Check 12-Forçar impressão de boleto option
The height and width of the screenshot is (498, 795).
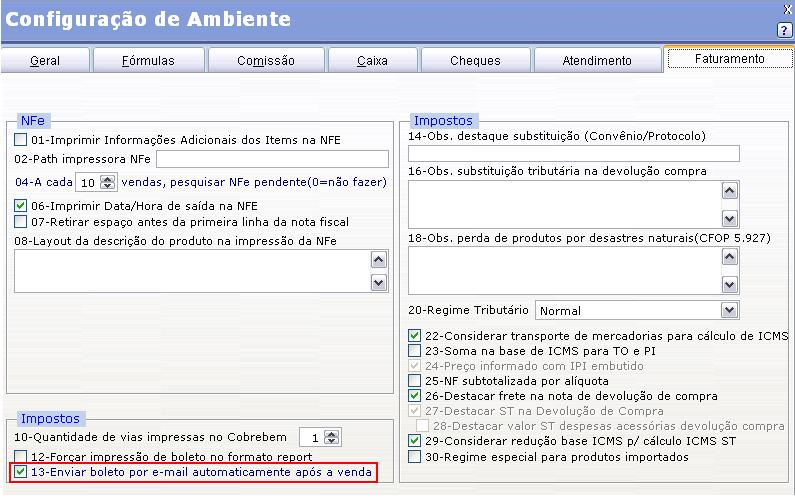pyautogui.click(x=21, y=457)
